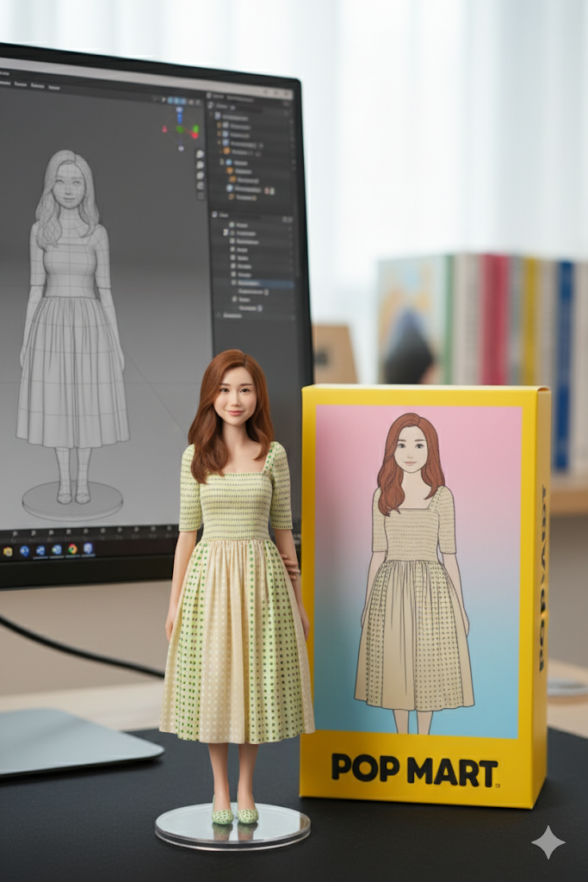Open the last menu in the top menu bar
This screenshot has width=588, height=882.
(x=54, y=87)
